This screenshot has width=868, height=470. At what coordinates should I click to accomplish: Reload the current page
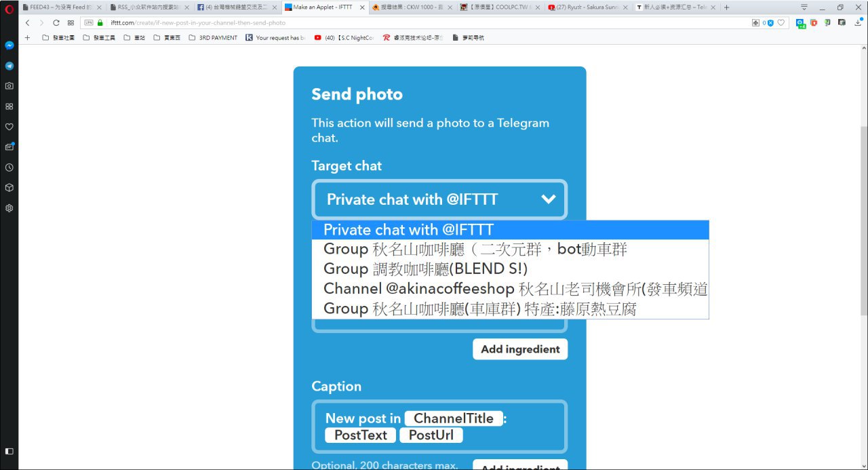point(56,23)
